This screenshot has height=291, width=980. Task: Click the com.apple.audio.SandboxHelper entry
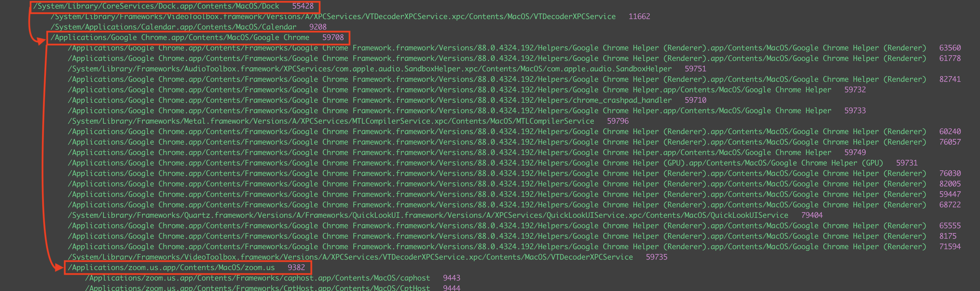coord(370,69)
